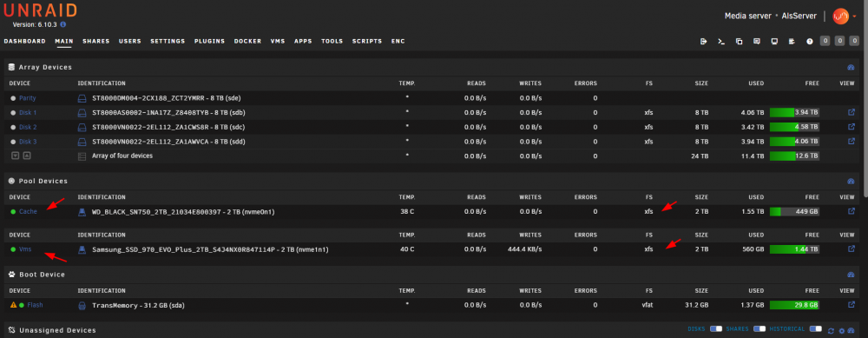
Task: Open the user avatar dropdown arrow
Action: point(854,17)
